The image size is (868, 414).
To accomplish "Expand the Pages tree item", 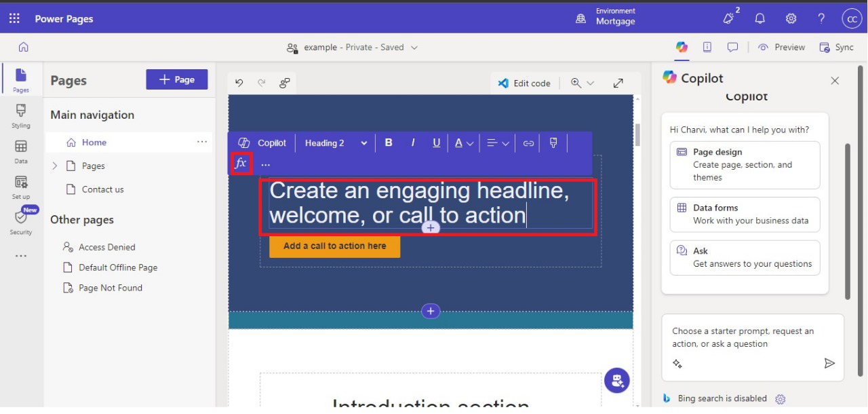I will [55, 166].
